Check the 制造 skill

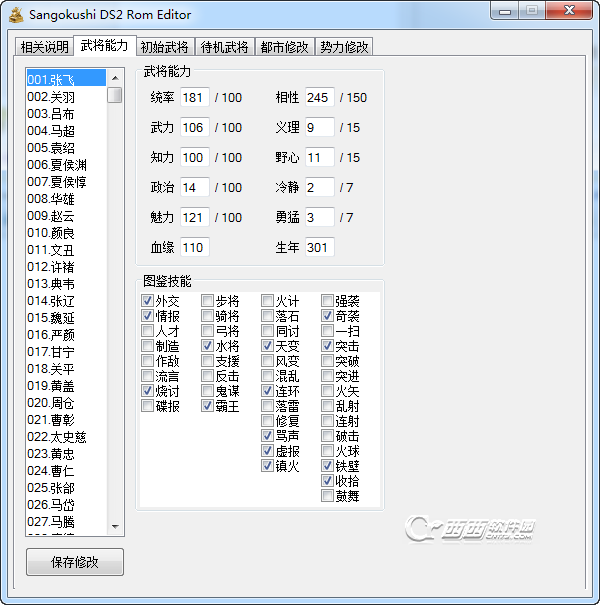click(147, 346)
